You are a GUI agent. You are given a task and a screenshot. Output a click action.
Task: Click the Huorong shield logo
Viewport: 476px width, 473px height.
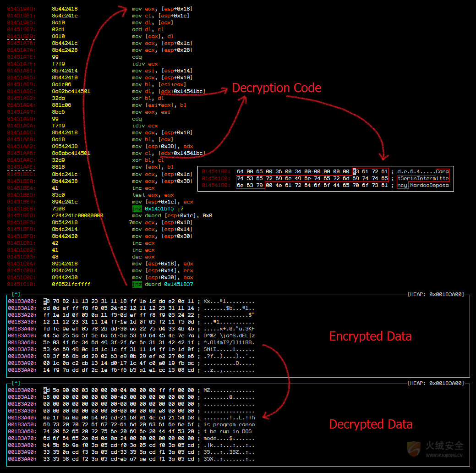click(x=414, y=449)
